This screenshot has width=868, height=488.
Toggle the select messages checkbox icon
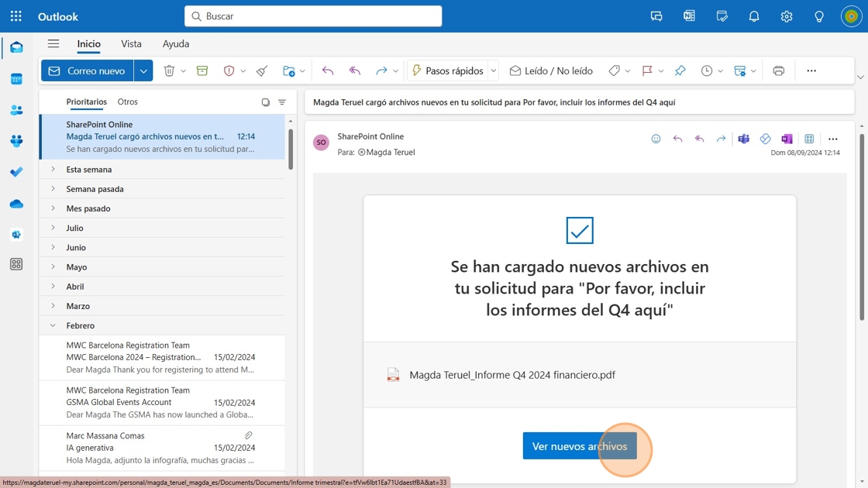266,101
